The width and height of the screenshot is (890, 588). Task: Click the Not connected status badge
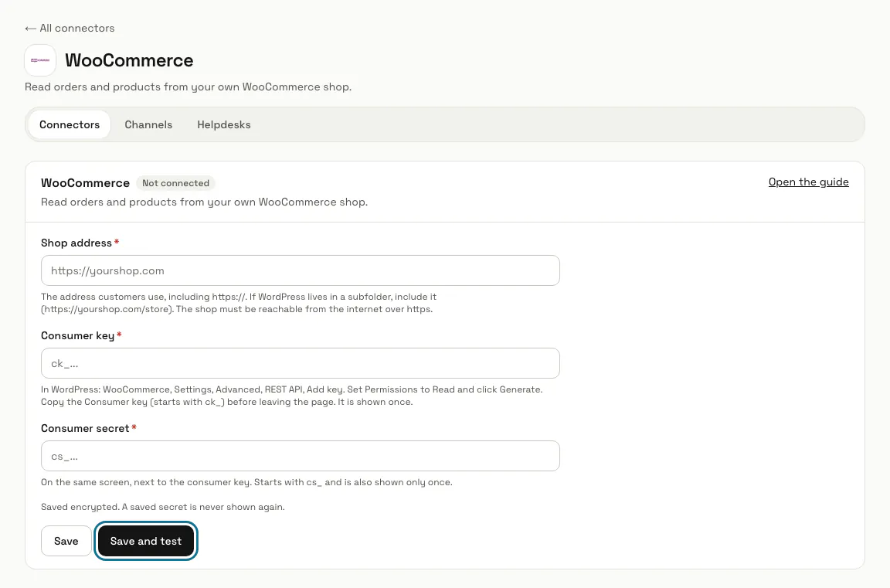[175, 183]
